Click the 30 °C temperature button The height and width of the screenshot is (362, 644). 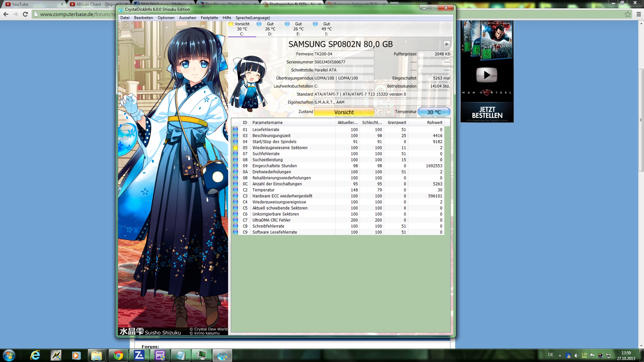[434, 112]
